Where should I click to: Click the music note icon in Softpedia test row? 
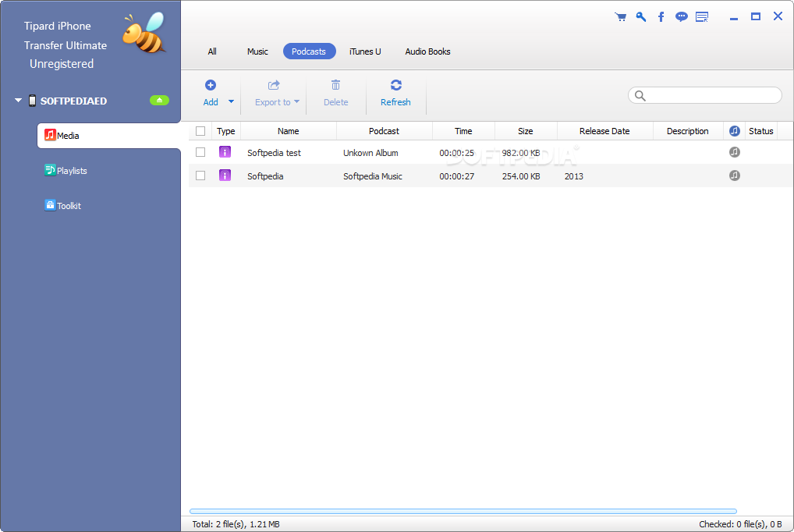tap(734, 152)
